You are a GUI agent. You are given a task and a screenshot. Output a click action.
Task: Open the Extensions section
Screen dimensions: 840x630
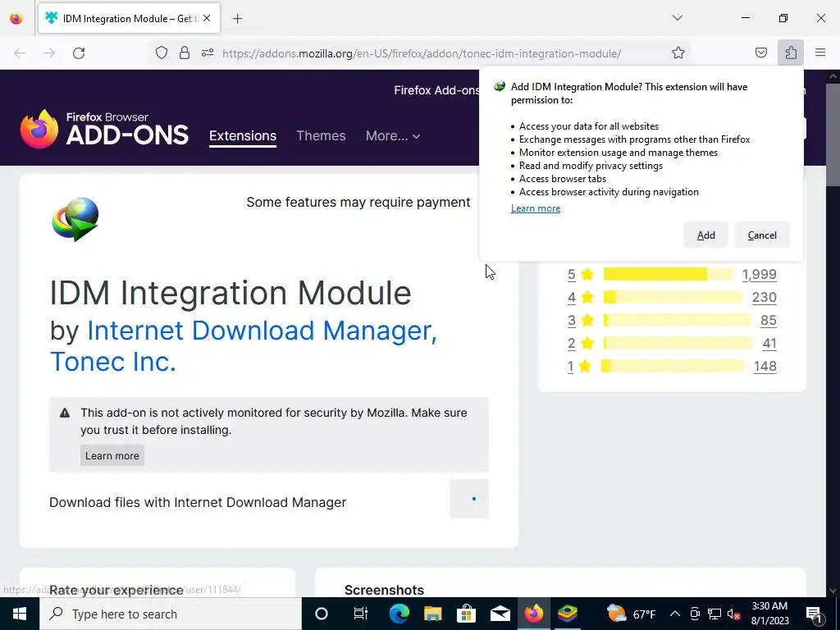243,135
